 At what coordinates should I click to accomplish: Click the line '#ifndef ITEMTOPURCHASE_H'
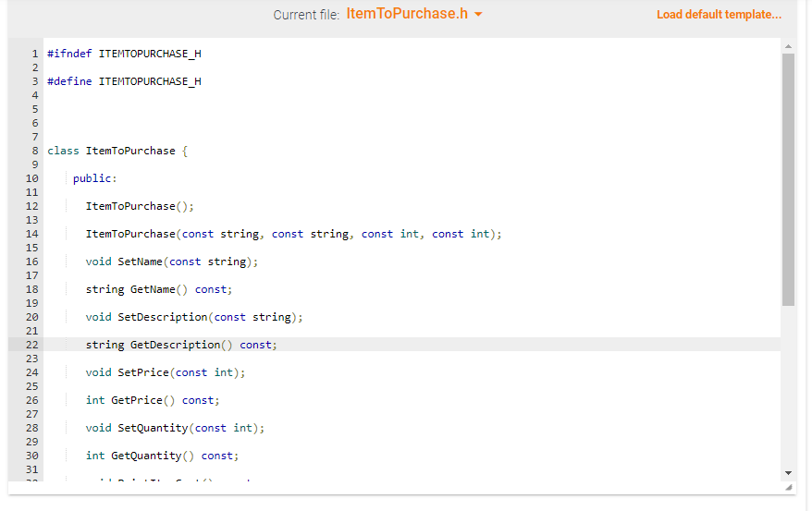[x=124, y=54]
